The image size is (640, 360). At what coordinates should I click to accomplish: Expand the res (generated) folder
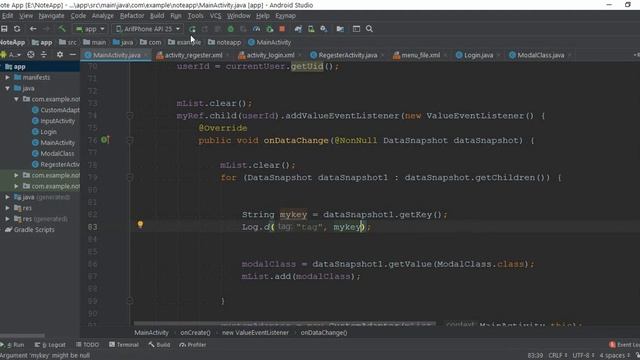point(7,219)
